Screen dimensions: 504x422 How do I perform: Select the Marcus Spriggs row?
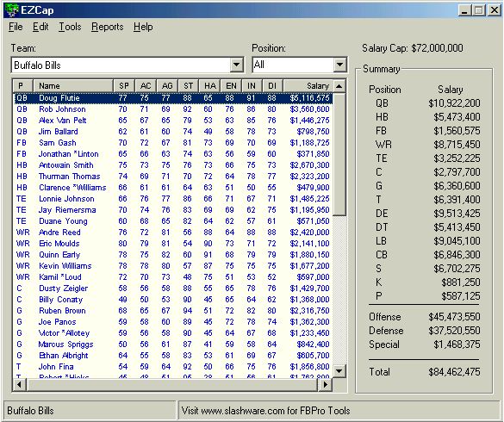point(173,344)
